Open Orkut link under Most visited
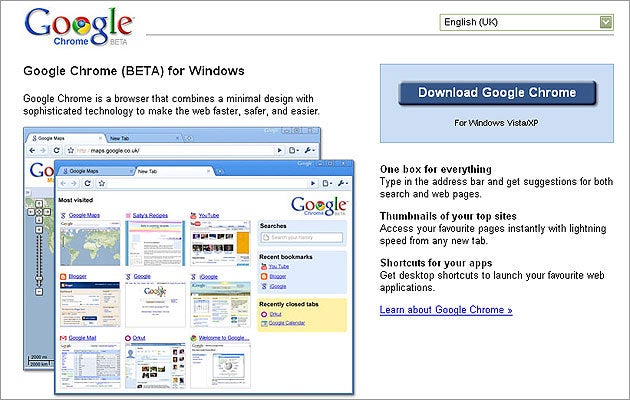 point(139,338)
